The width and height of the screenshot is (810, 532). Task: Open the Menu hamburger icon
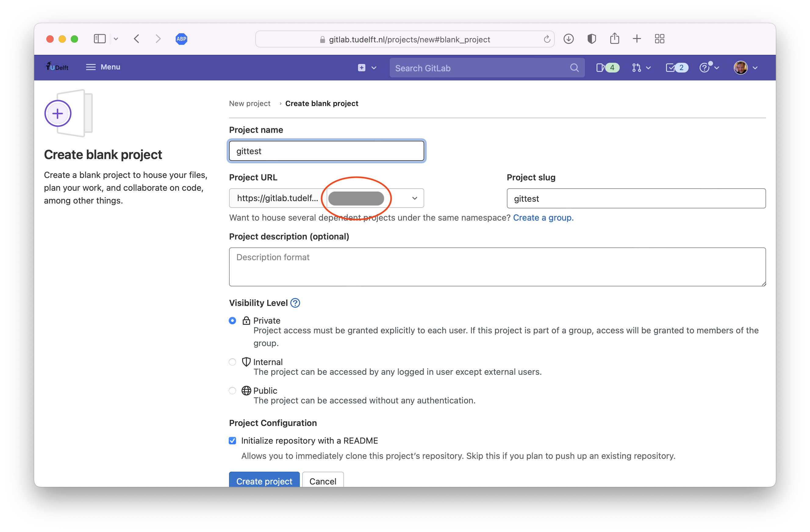point(91,67)
